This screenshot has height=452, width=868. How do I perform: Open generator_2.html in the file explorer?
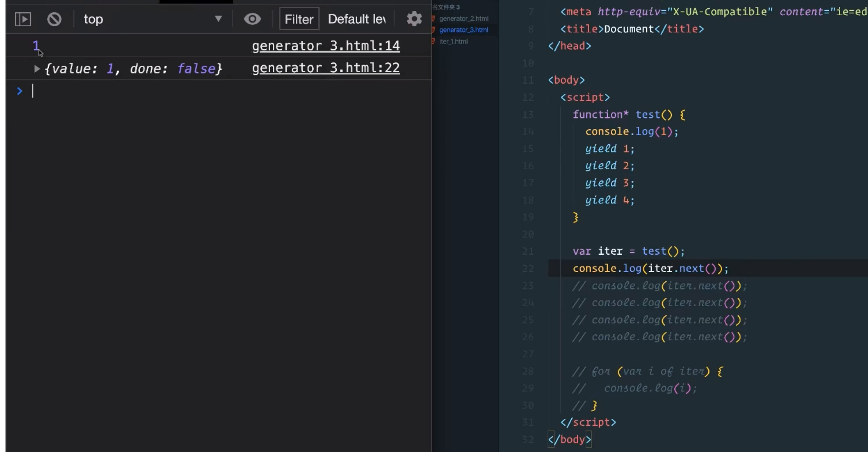464,19
